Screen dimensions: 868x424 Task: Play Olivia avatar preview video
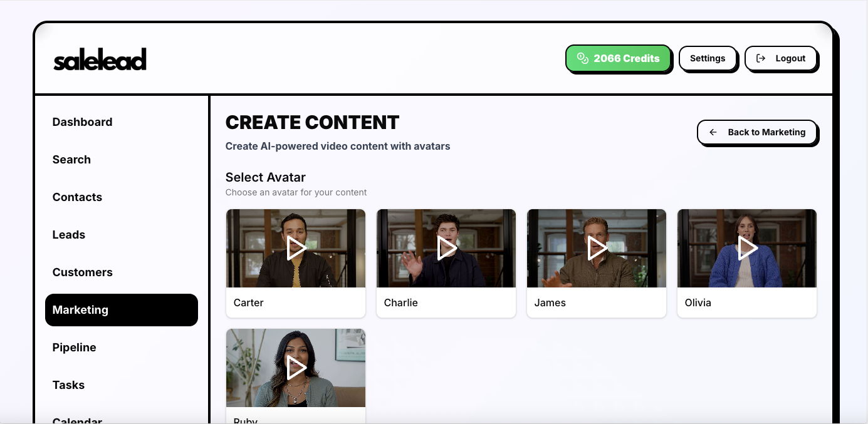pyautogui.click(x=747, y=249)
